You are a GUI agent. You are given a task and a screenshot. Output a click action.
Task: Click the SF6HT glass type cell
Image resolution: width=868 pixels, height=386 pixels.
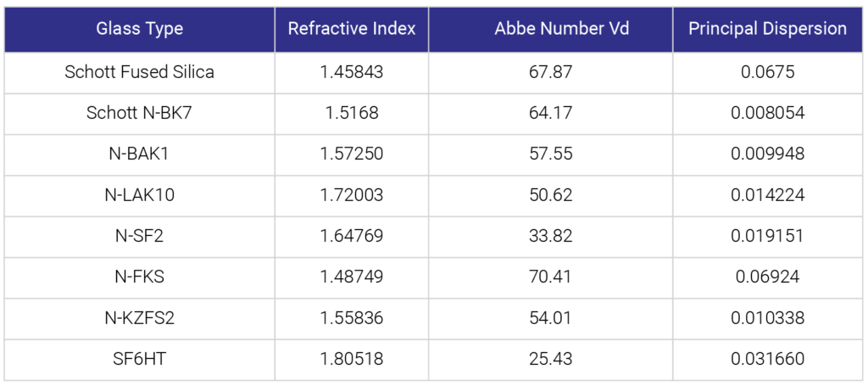[x=140, y=359]
